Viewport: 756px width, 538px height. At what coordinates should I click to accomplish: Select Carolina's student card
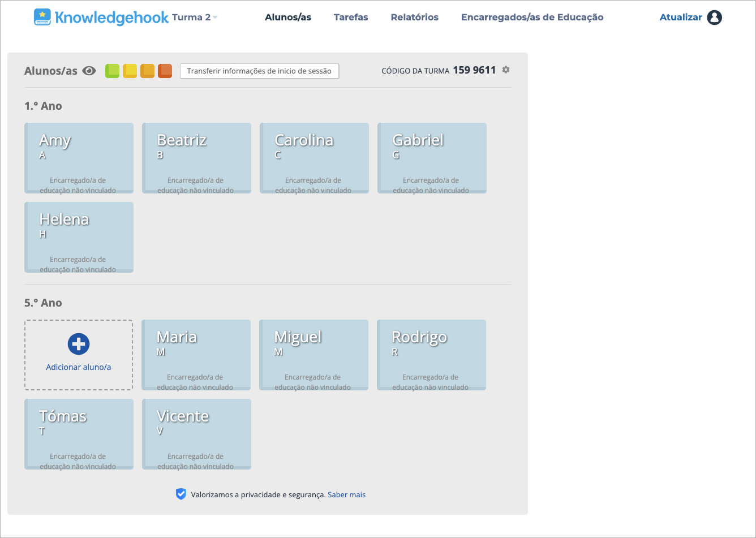pos(314,158)
